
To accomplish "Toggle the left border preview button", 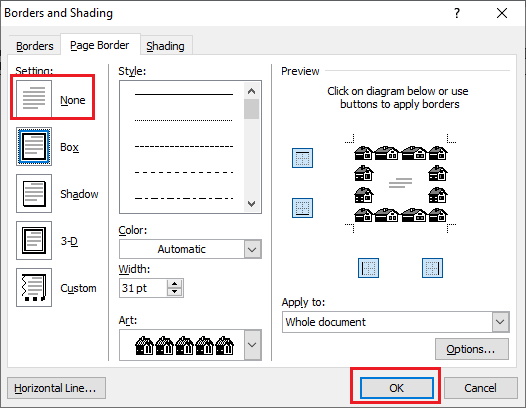I will [368, 268].
